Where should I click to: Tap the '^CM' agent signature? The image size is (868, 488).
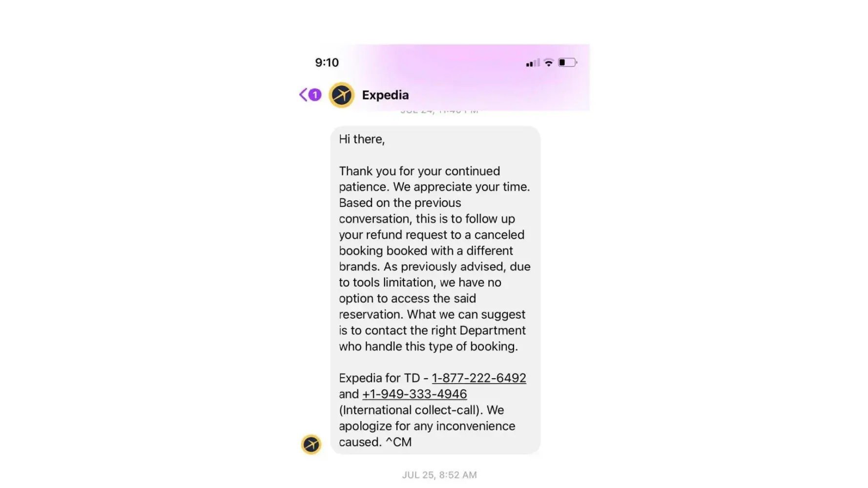tap(398, 442)
